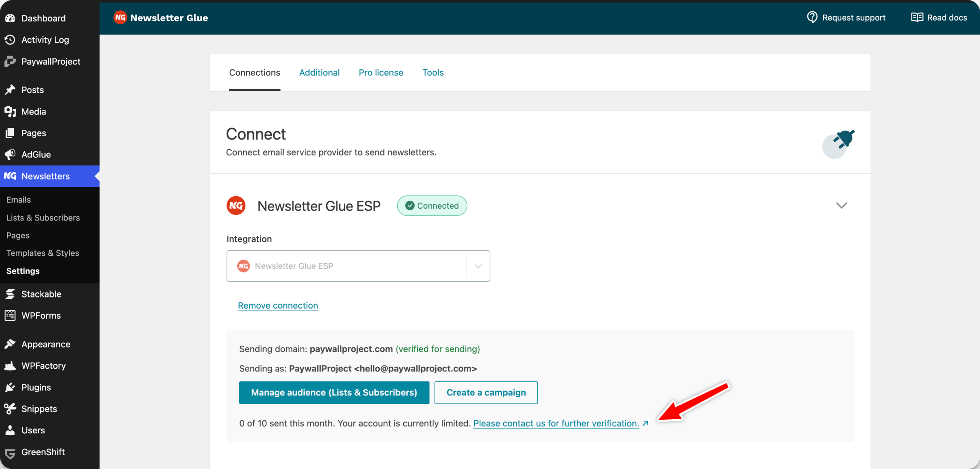Click the Remove connection link
Image resolution: width=980 pixels, height=469 pixels.
pos(278,306)
